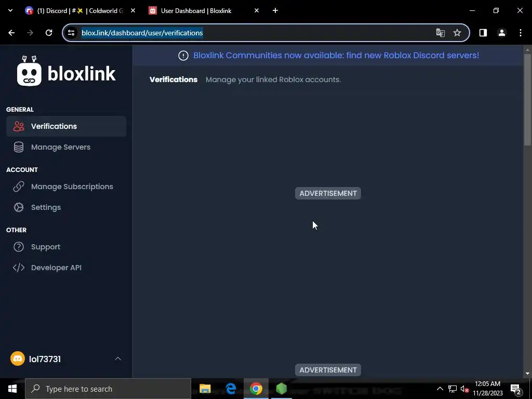This screenshot has width=532, height=399.
Task: Click the Settings gear icon
Action: (x=19, y=207)
